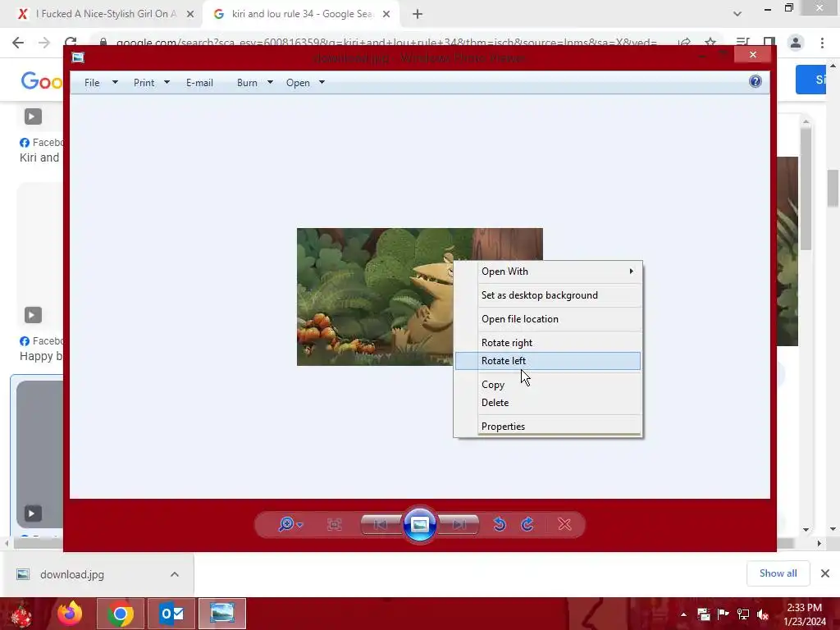Expand download.jpg options chevron
The height and width of the screenshot is (630, 840).
[x=175, y=574]
